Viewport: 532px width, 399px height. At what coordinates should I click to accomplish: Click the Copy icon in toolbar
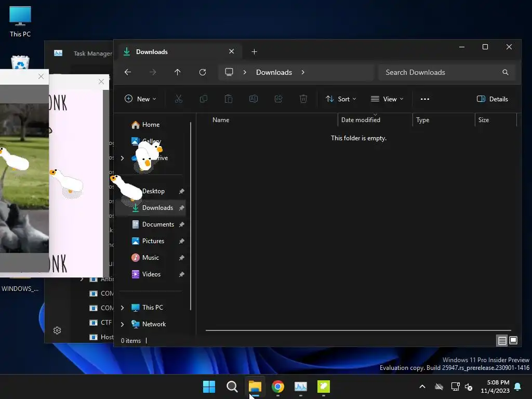pyautogui.click(x=204, y=99)
